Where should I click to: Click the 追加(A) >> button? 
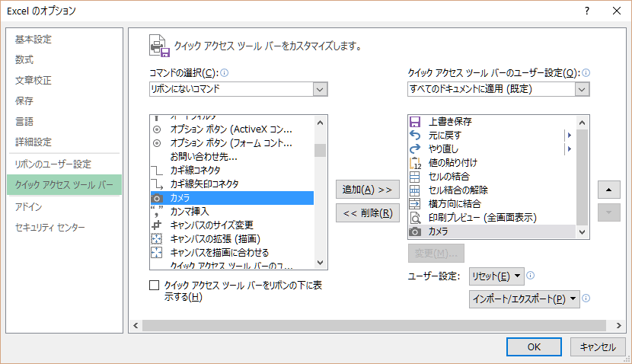368,190
